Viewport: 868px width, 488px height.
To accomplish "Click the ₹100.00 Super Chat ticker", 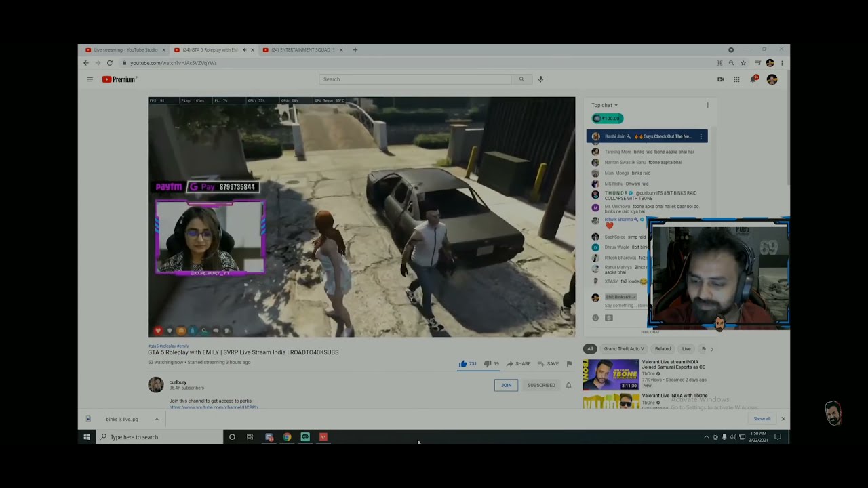I will click(608, 119).
